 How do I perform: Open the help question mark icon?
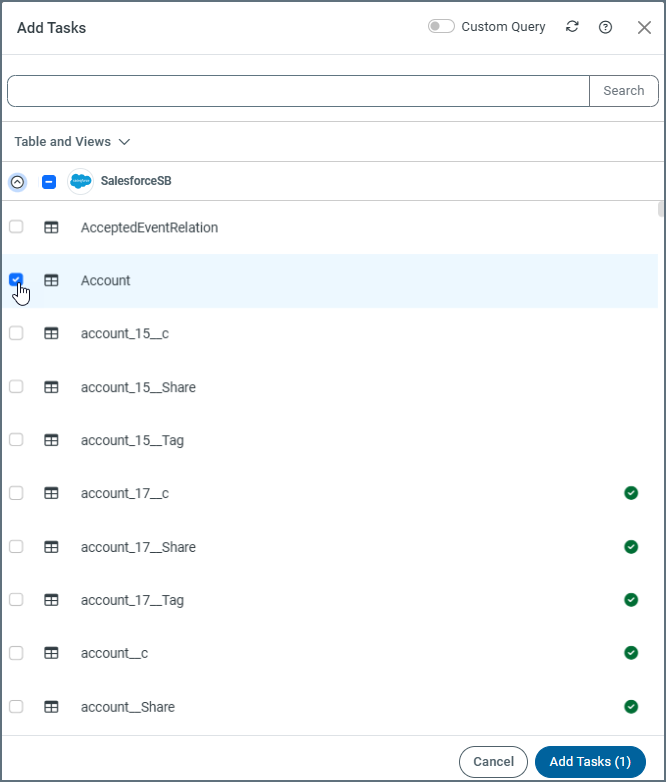(x=605, y=27)
